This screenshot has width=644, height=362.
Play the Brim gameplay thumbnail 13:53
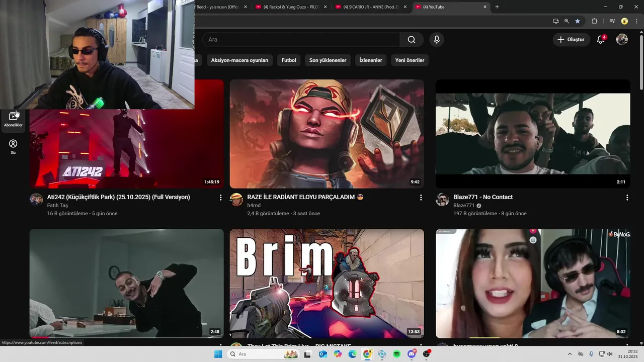[x=327, y=284]
